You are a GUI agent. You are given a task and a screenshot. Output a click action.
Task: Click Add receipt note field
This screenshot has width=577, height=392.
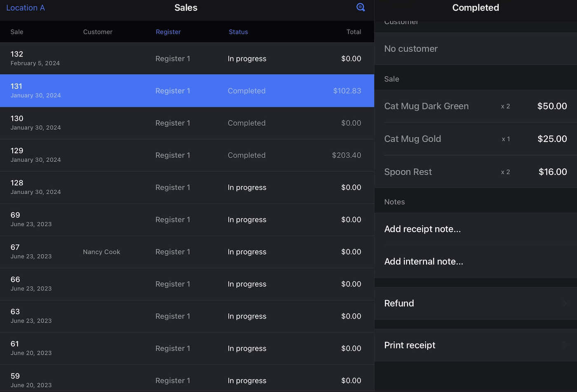coord(475,229)
